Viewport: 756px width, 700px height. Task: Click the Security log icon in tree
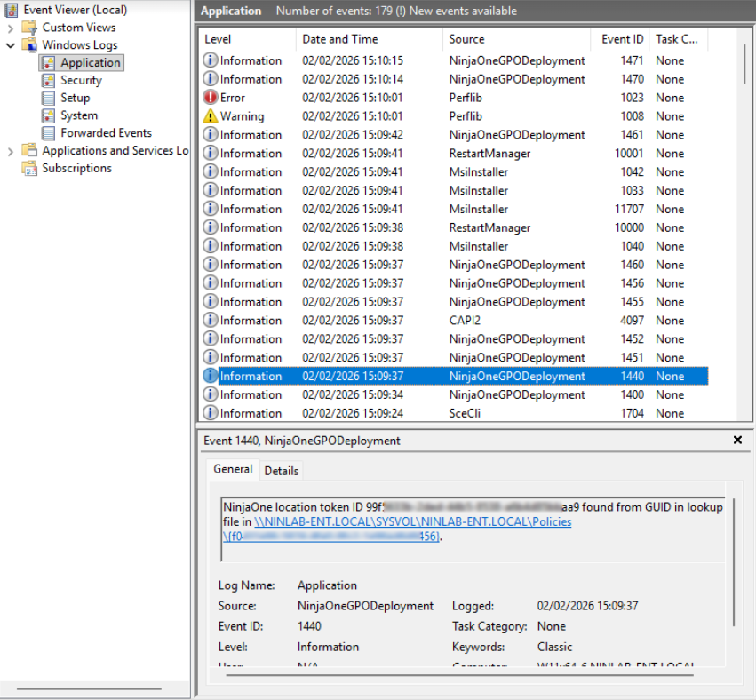[x=48, y=80]
